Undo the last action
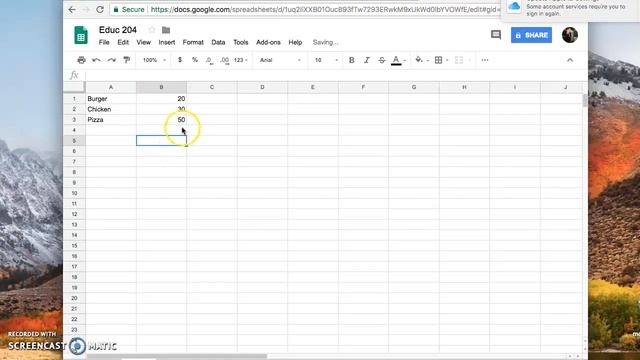 click(96, 60)
